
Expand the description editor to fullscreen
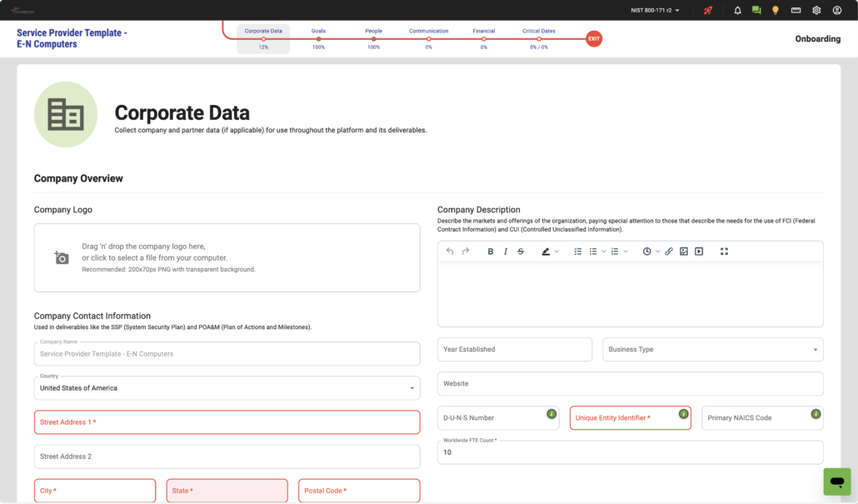pos(725,252)
